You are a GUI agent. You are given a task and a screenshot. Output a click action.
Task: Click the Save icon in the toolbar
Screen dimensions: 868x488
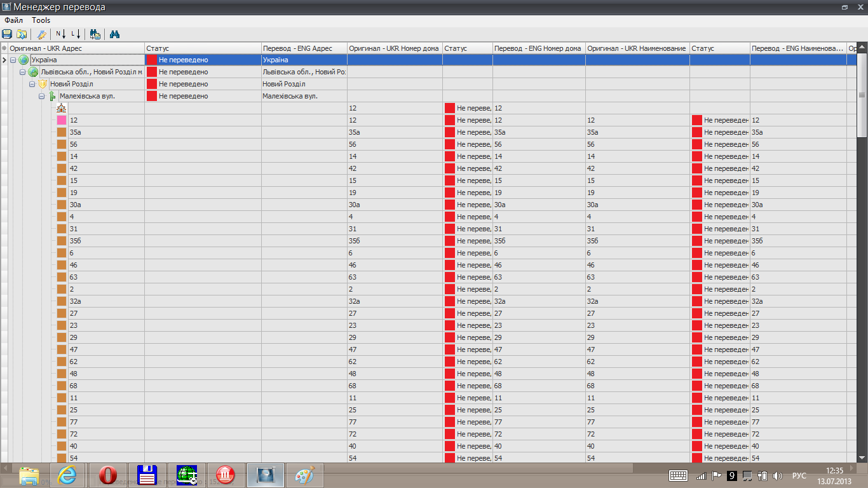[7, 34]
